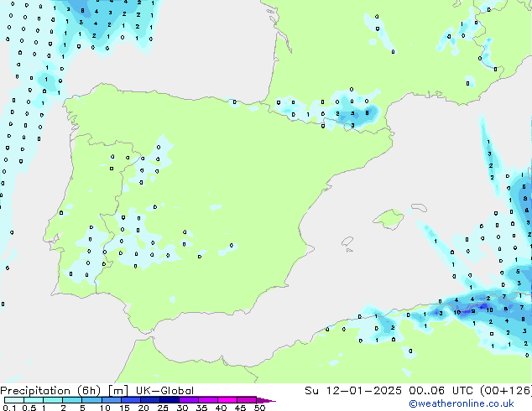The image size is (532, 411).
Task: Click the legend swatch between 45 and 50
Action: [x=247, y=400]
